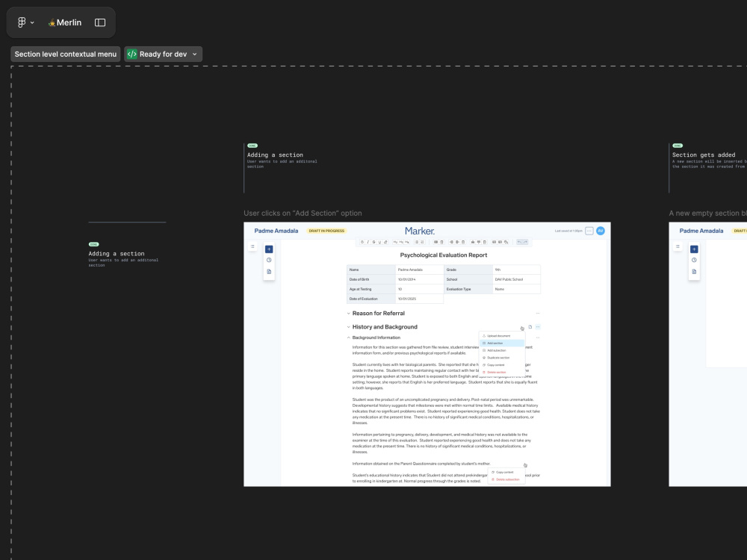
Task: Click blue plus button in second mockup frame
Action: click(x=694, y=249)
